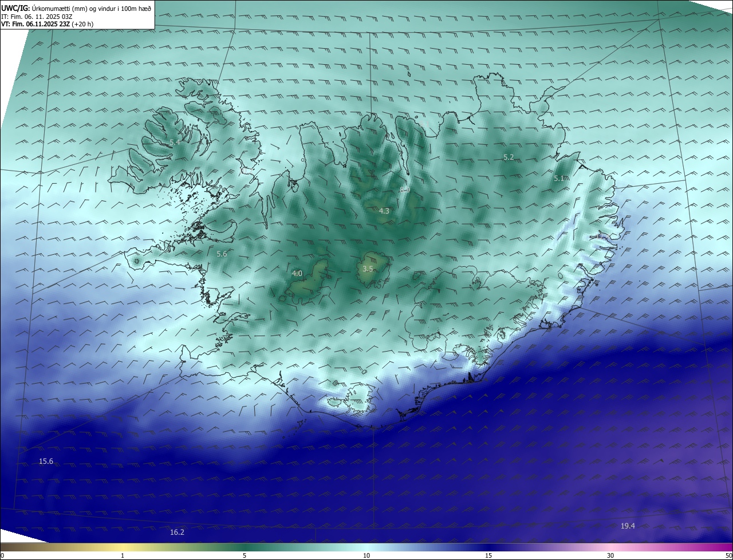Click the 5.2 value in the northeast
The height and width of the screenshot is (560, 733).
pyautogui.click(x=508, y=157)
